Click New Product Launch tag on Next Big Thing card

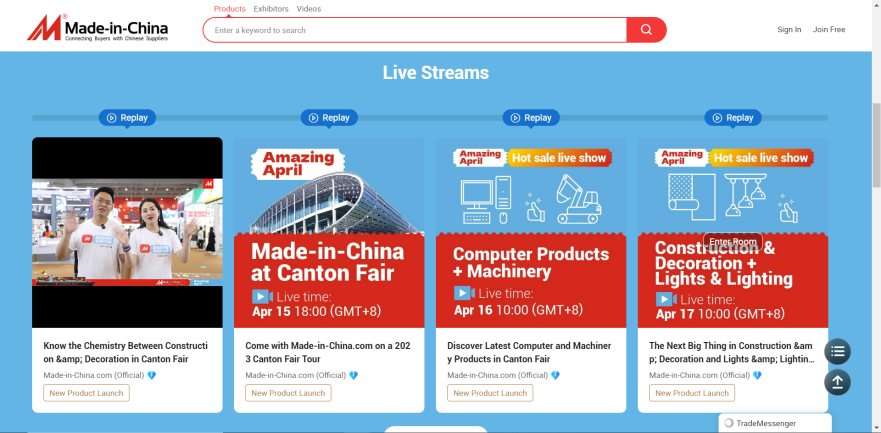[x=692, y=393]
